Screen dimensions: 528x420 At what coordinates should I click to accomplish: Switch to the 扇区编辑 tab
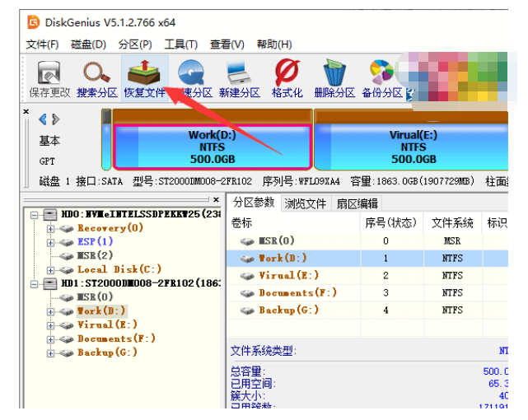[357, 203]
